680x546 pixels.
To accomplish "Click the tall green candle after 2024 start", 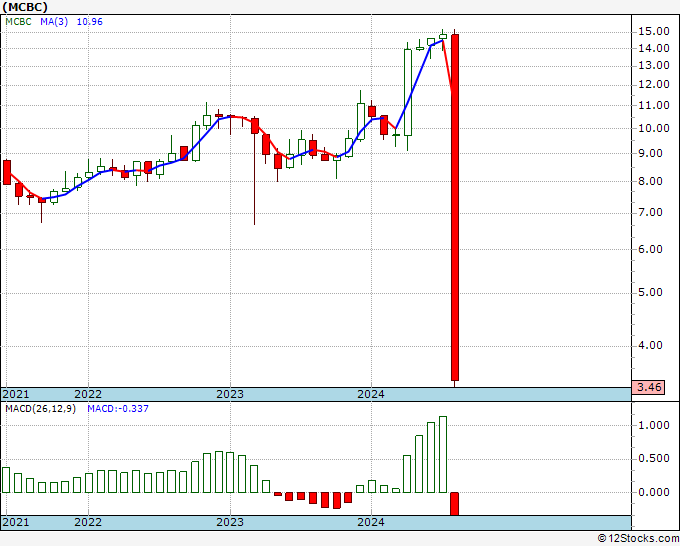I will pyautogui.click(x=408, y=92).
